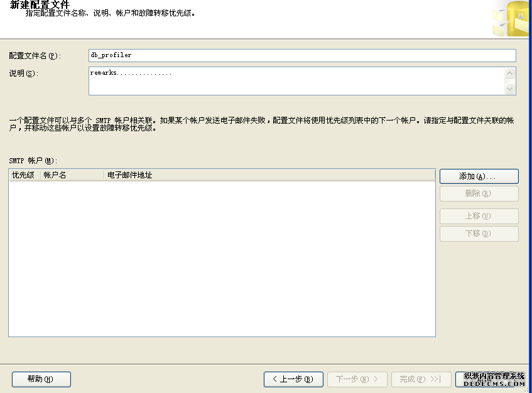The image size is (532, 393).
Task: Click the 下移(D) move down button
Action: pos(479,234)
